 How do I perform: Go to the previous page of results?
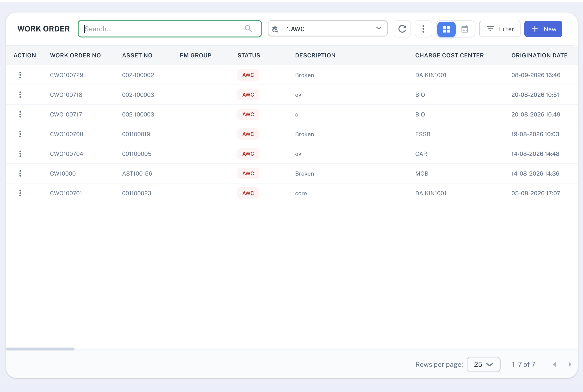click(x=554, y=364)
